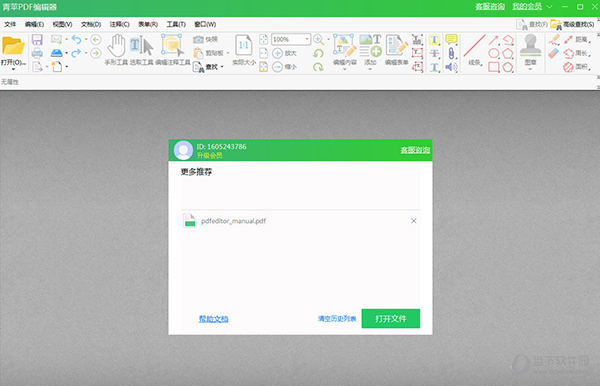
Task: Click the green Open File (打开文件) button
Action: [391, 319]
